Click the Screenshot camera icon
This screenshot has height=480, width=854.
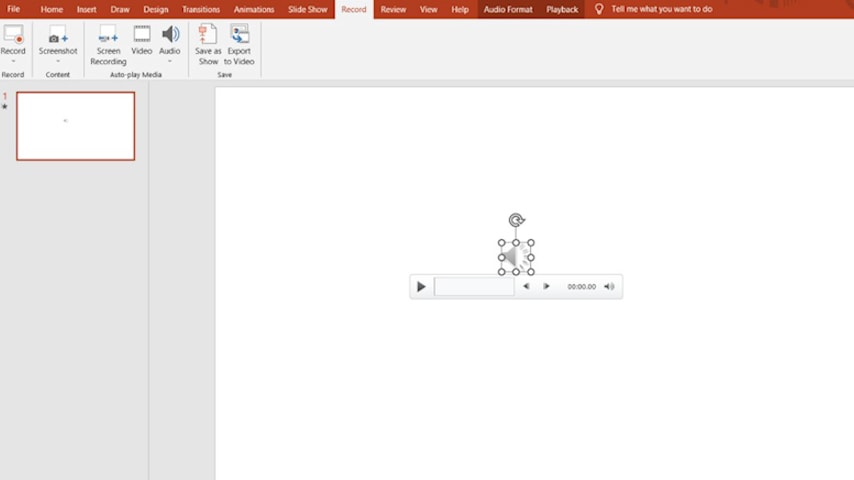point(58,36)
